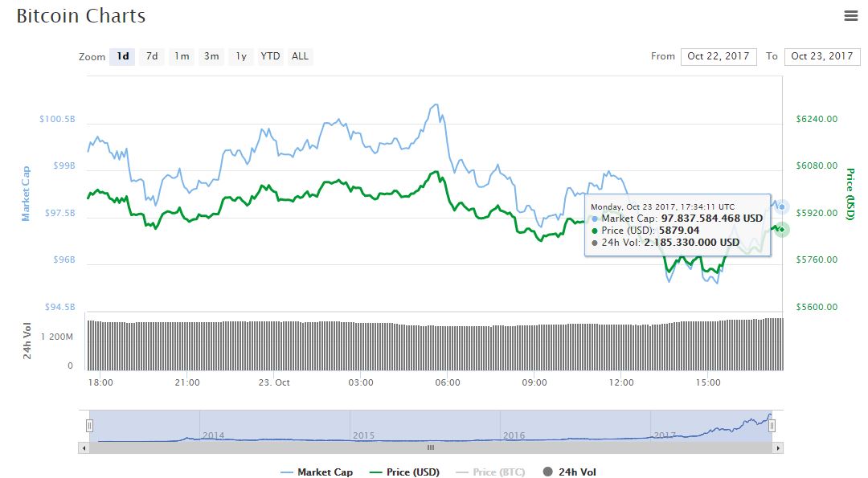Click the navigator scrollbar left arrow
868x478 pixels.
84,448
